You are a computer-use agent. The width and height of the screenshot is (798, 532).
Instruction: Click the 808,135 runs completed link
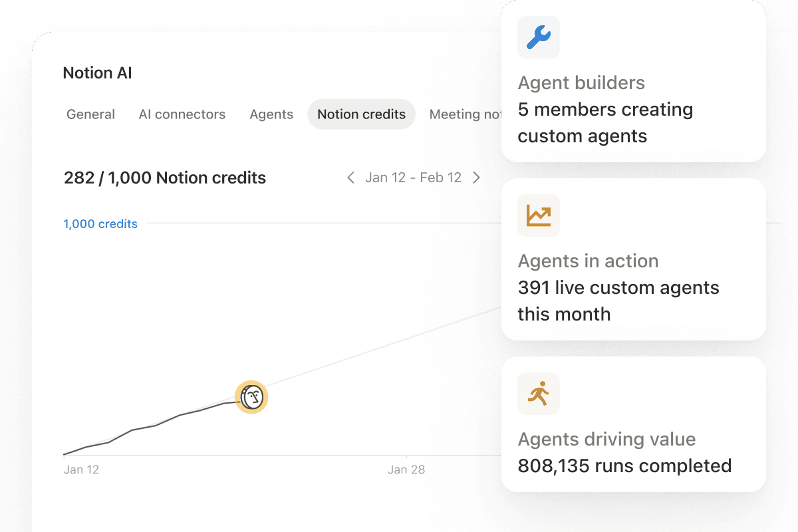point(624,465)
